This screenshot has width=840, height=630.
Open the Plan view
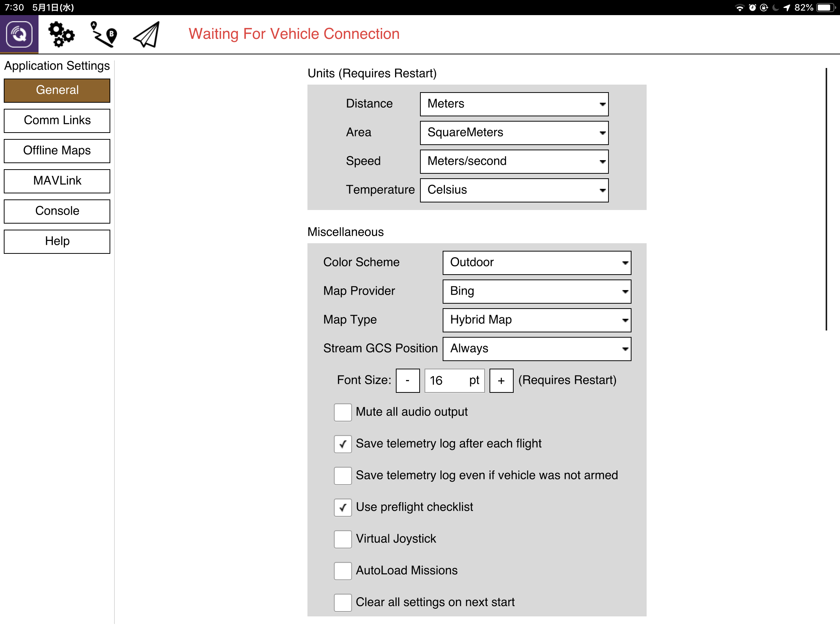coord(102,34)
